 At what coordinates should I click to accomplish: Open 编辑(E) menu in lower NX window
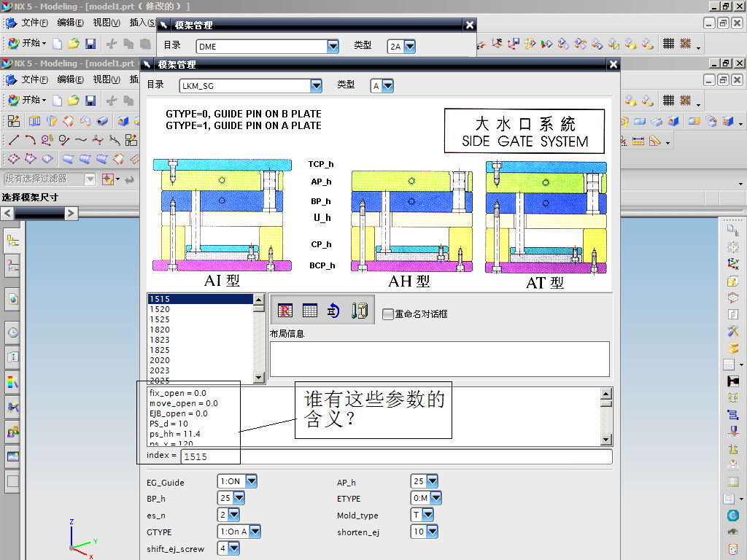[70, 79]
